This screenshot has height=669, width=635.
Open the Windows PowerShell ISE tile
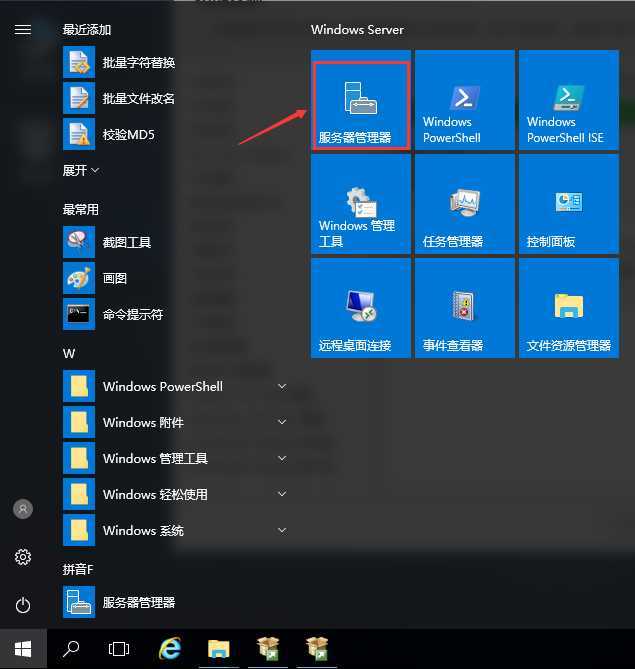[569, 101]
